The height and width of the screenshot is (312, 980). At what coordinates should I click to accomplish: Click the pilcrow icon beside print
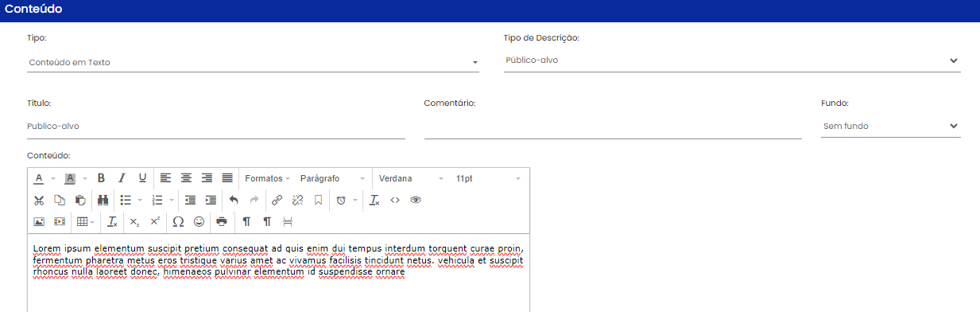[246, 221]
